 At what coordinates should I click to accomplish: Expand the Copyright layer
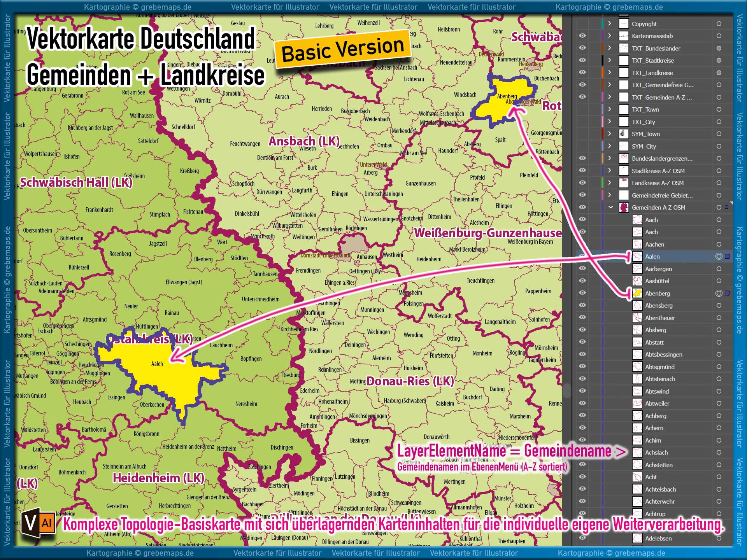(610, 24)
